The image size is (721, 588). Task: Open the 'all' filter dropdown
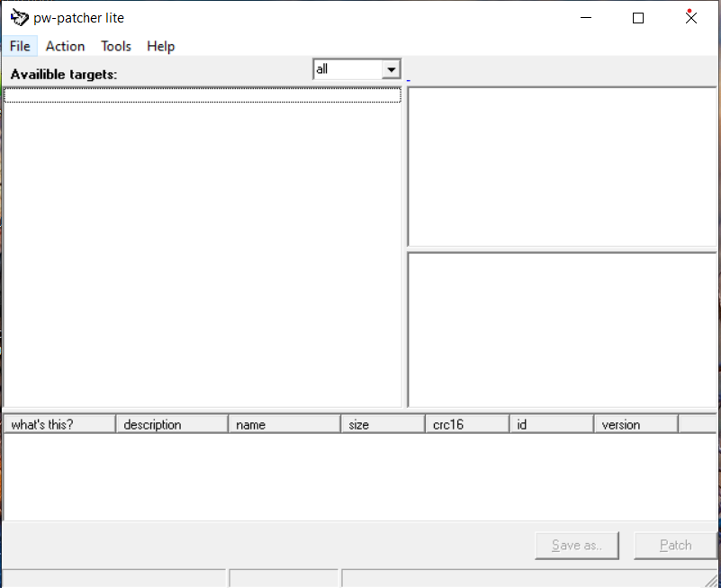click(351, 68)
